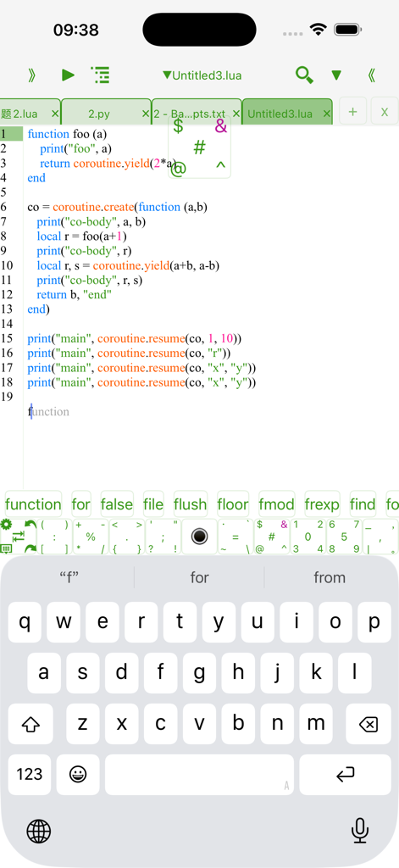Screen dimensions: 399x868
Task: Choose the quoted “f” keyboard prediction
Action: coord(69,577)
